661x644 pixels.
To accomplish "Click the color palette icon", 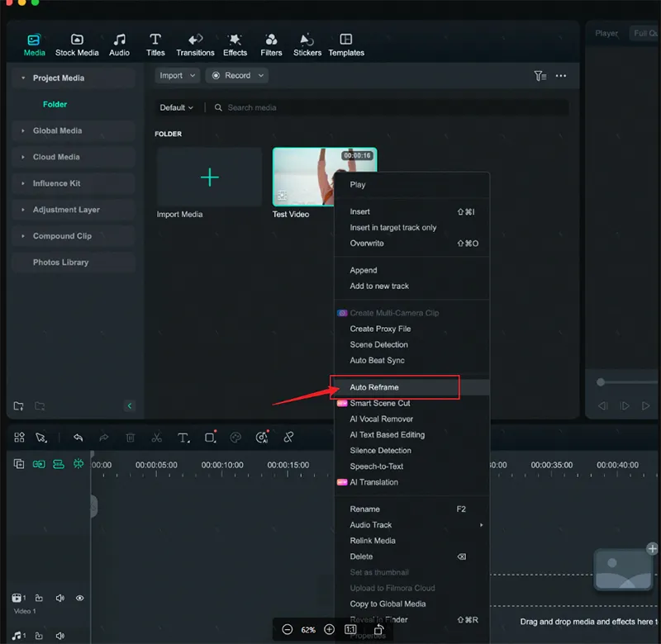I will pyautogui.click(x=236, y=437).
